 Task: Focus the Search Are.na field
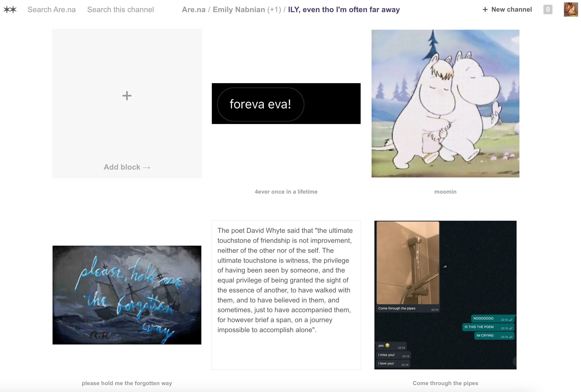[52, 10]
